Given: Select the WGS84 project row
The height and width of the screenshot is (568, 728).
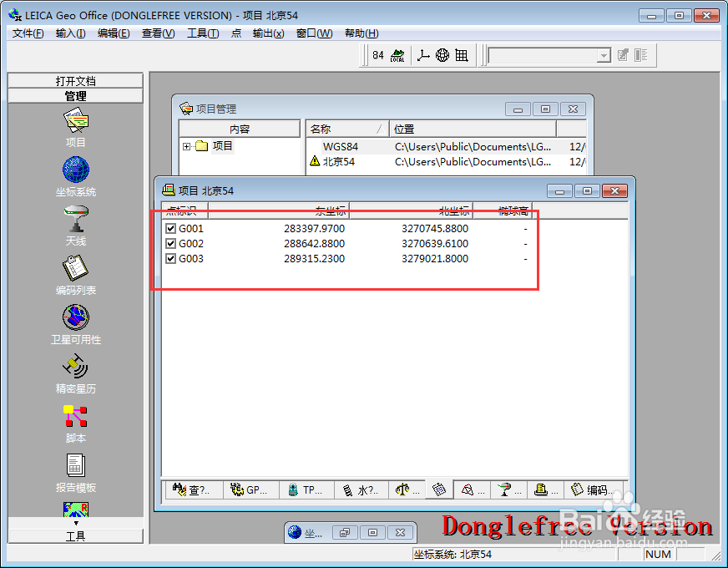Looking at the screenshot, I should click(x=446, y=147).
